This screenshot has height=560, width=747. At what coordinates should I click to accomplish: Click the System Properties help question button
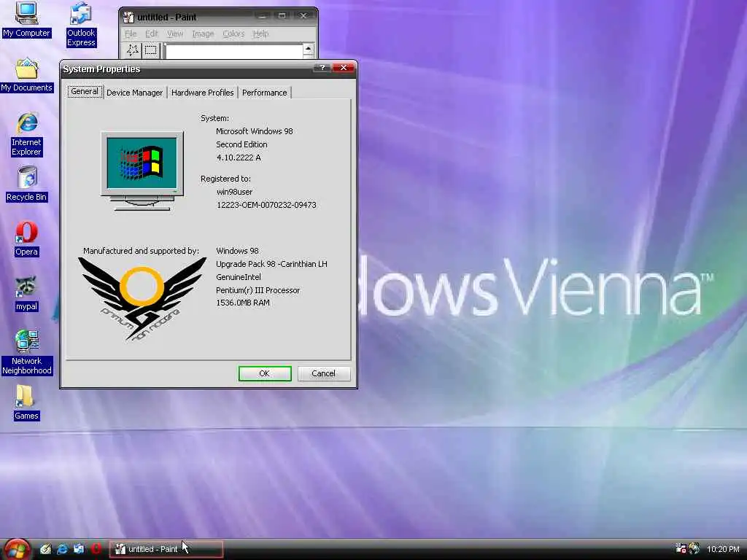322,68
